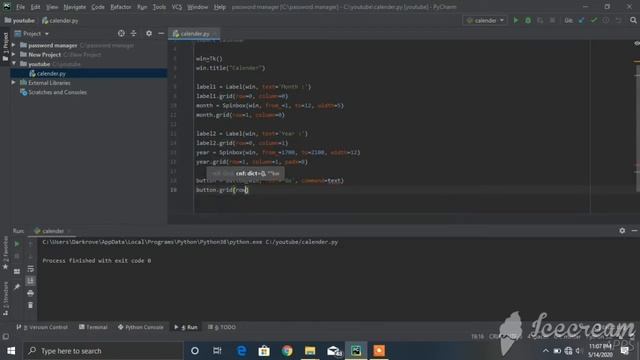The height and width of the screenshot is (360, 640).
Task: Toggle soft-wrap in Run console
Action: (30, 269)
